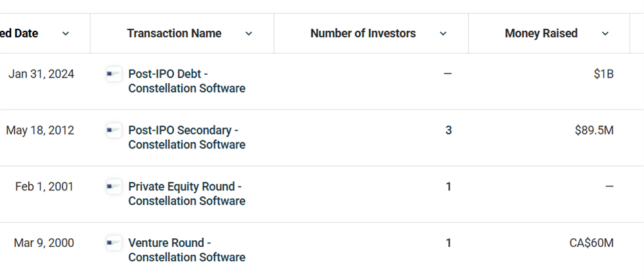Click company logo beside Venture Round transaction

114,243
